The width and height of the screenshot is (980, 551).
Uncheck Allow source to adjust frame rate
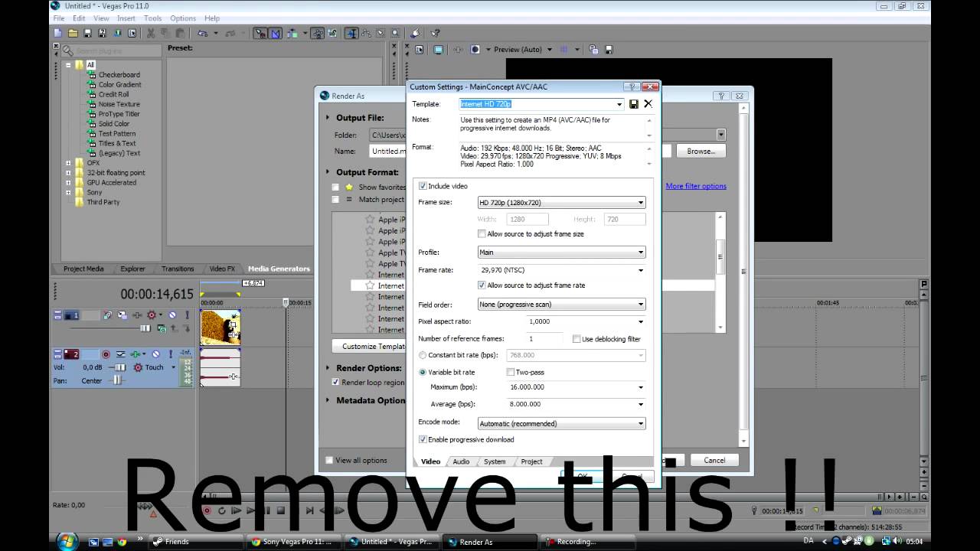coord(482,285)
